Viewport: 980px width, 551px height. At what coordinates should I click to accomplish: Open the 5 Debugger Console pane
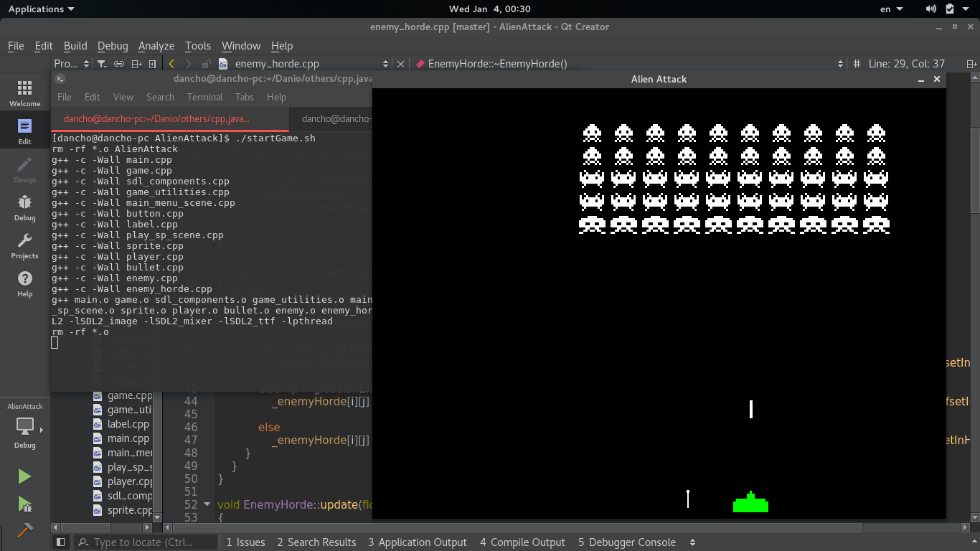click(627, 542)
